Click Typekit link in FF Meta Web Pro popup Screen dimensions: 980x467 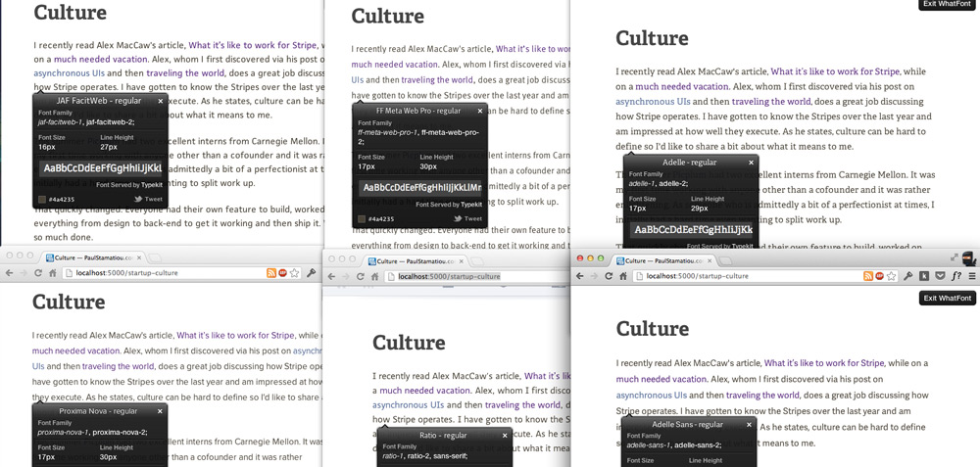(472, 205)
